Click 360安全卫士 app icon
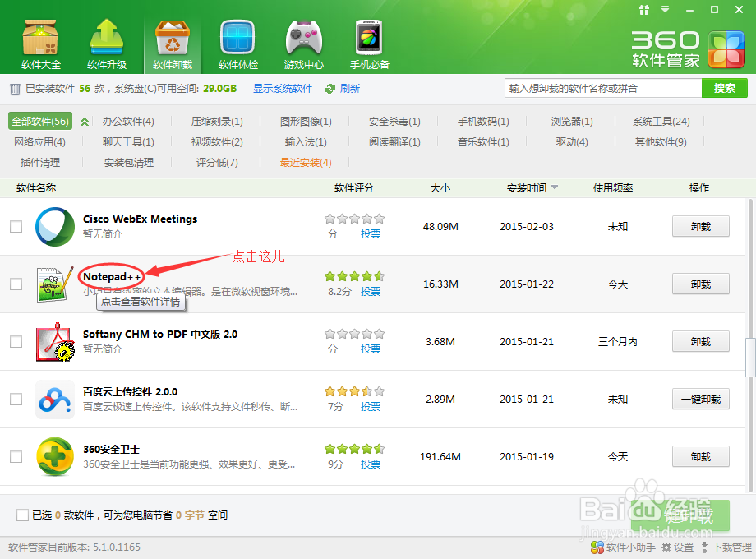 click(x=55, y=457)
